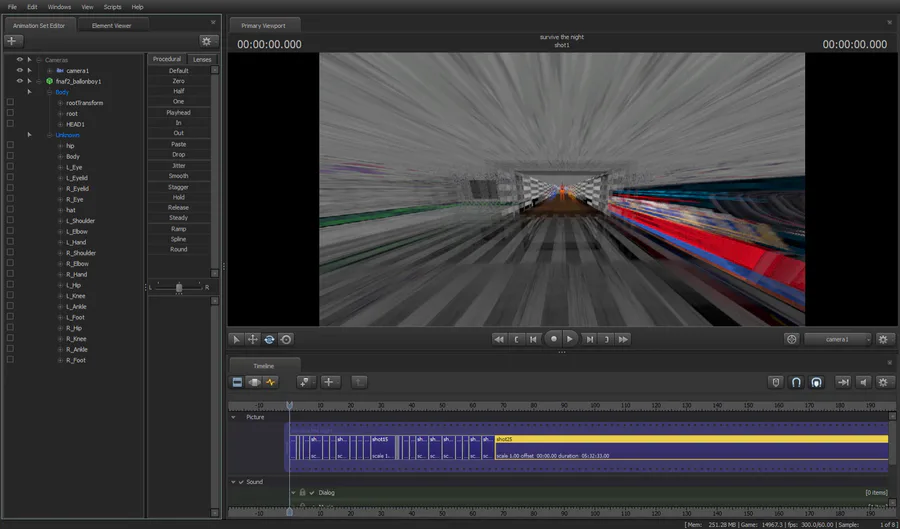This screenshot has width=900, height=529.
Task: Apply the Smooth procedural preset
Action: 179,176
